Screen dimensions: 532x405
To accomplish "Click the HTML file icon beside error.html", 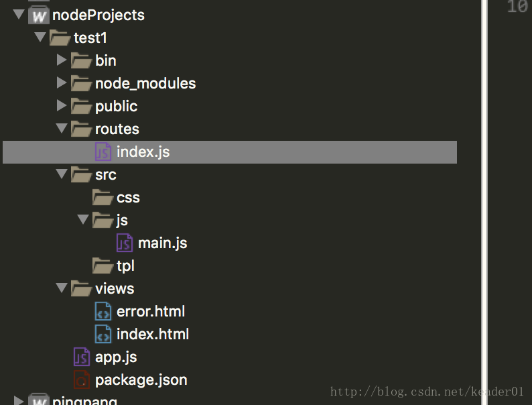I will pyautogui.click(x=103, y=311).
